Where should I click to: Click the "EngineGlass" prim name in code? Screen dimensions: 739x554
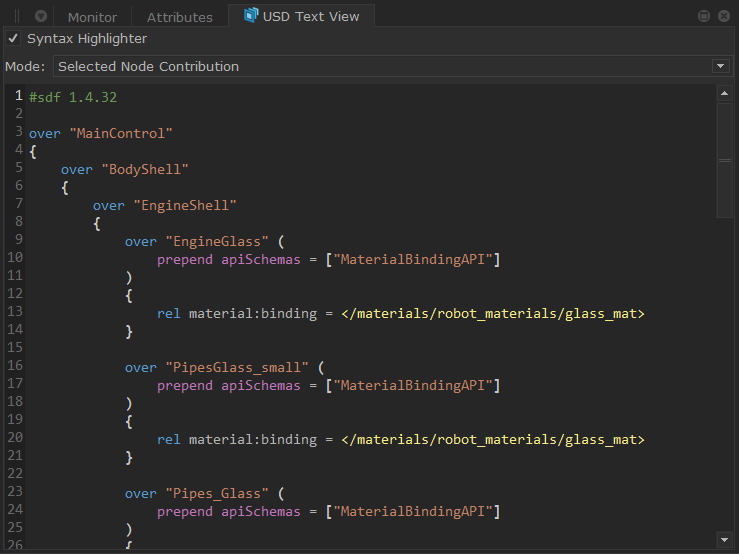[x=218, y=241]
